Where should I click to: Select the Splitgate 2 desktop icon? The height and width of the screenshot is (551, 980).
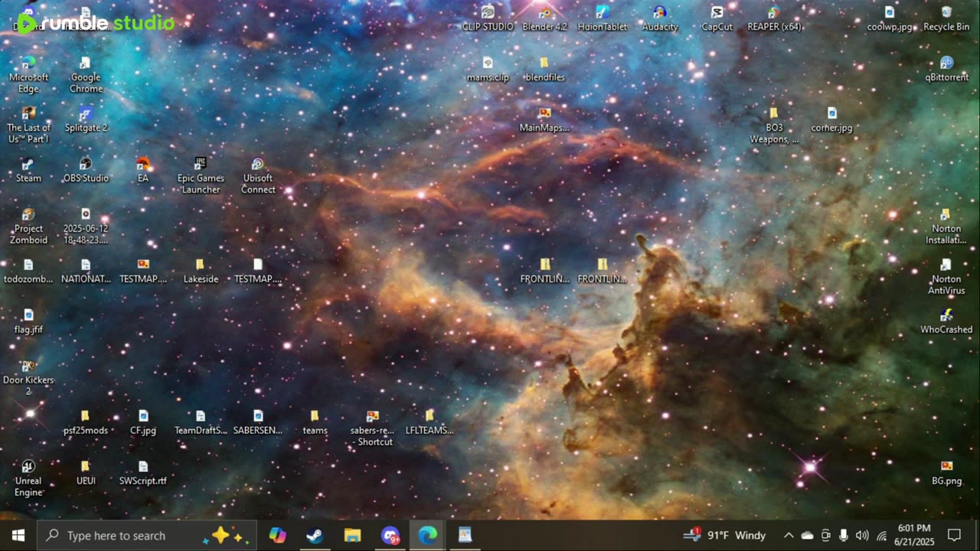point(86,119)
